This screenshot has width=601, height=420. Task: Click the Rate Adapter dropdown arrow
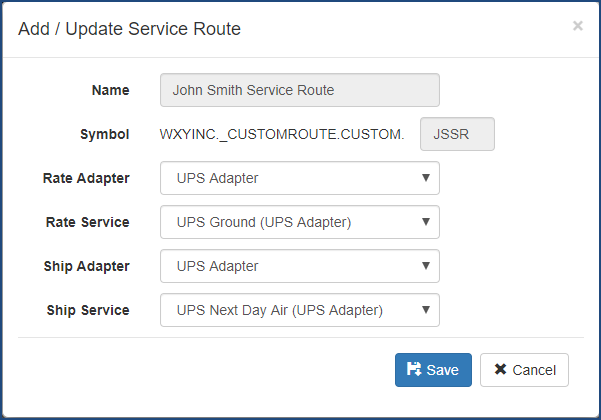click(425, 178)
